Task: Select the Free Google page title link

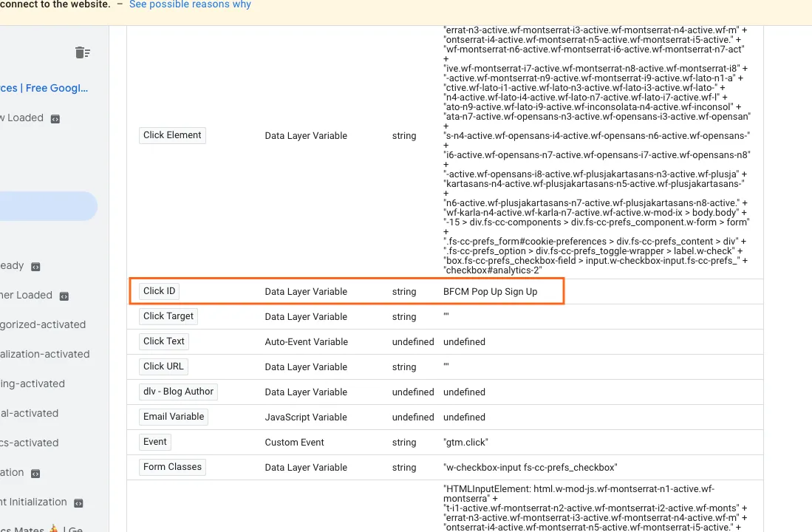Action: (x=44, y=88)
